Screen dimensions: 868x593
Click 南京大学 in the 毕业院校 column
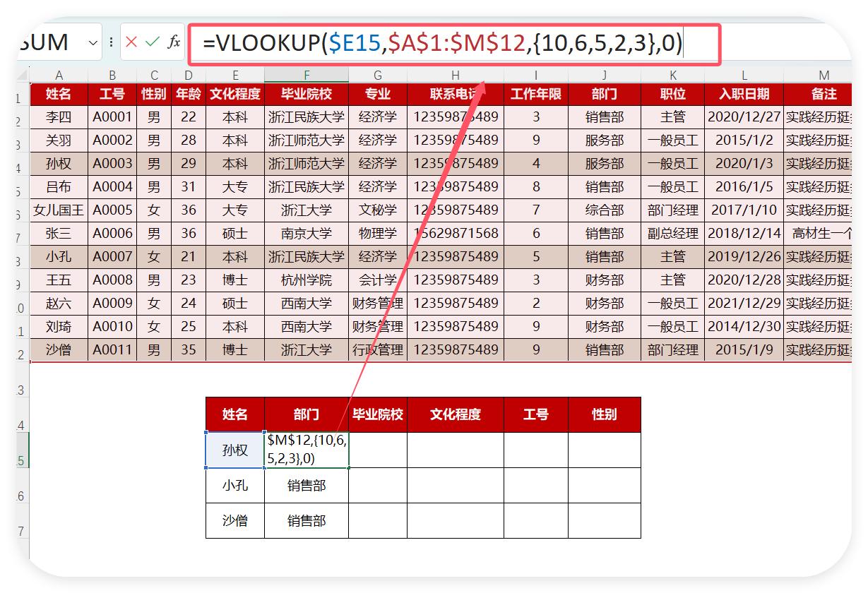click(x=307, y=234)
